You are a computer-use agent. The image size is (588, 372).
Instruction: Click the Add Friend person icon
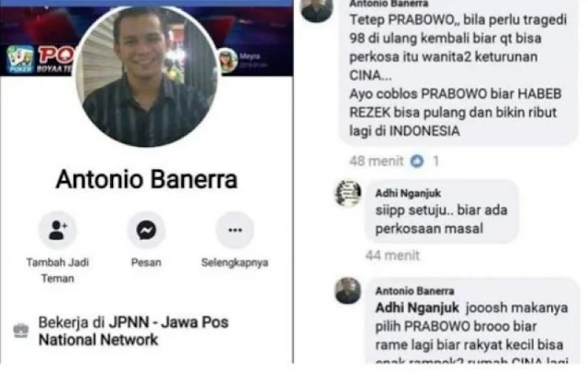(57, 230)
